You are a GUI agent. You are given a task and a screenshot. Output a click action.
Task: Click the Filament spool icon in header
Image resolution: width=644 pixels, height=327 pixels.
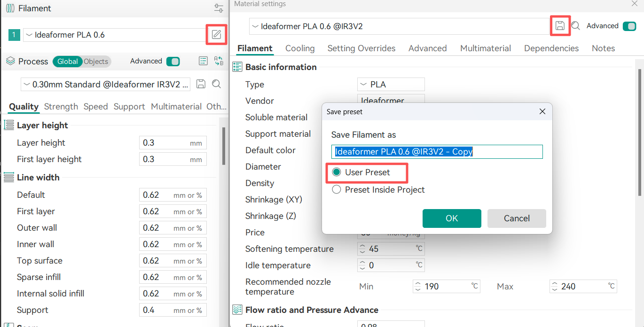(10, 8)
